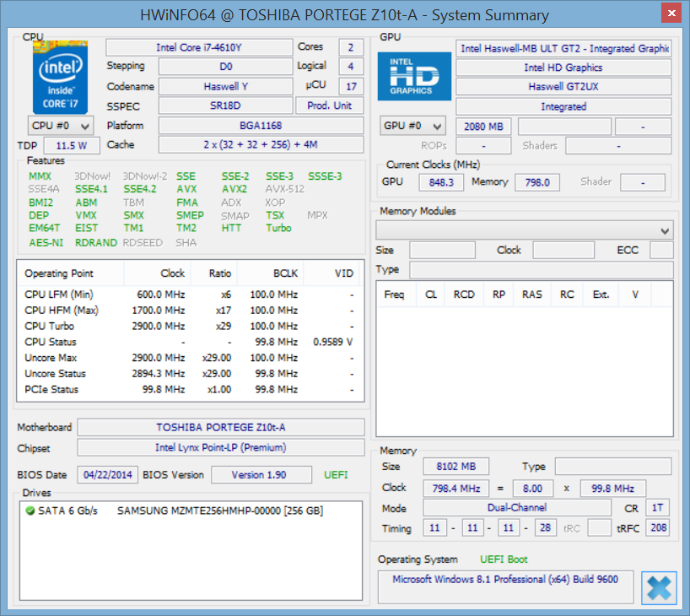
Task: Click the Platform value BGA1168
Action: (x=261, y=126)
